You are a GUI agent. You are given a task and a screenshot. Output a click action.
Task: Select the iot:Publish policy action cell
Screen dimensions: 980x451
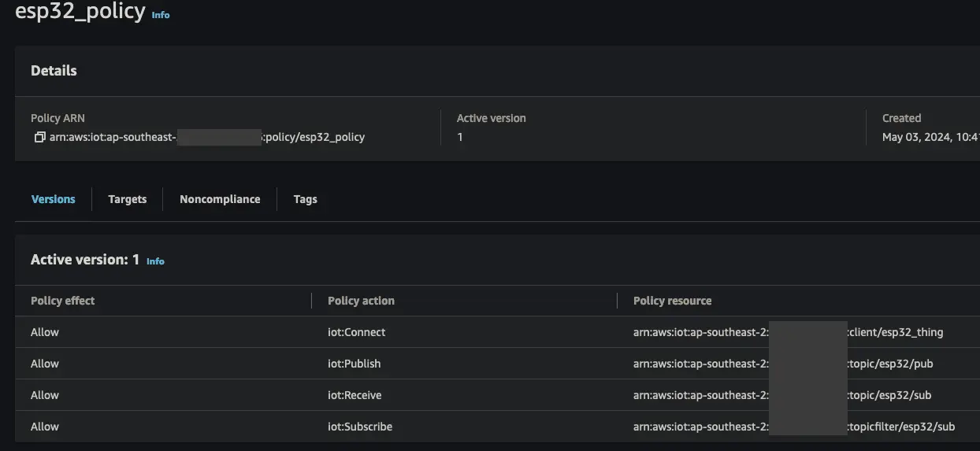click(355, 364)
